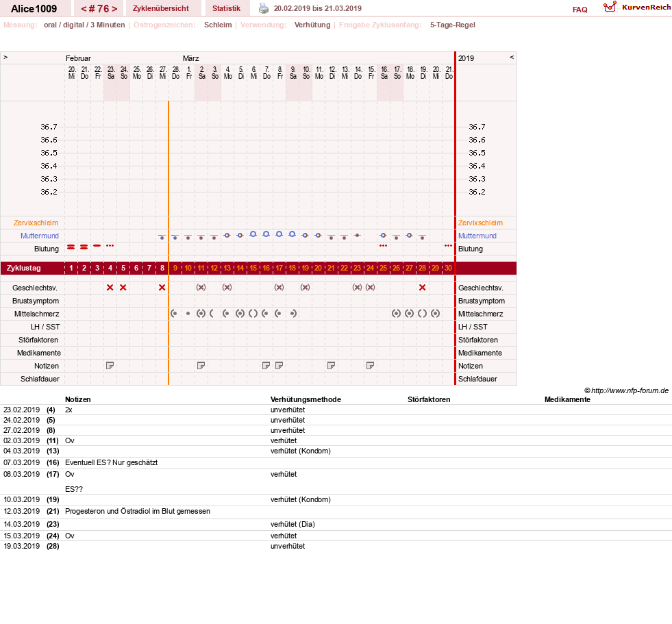
Task: Expand chart with the top-left arrow
Action: tap(5, 57)
